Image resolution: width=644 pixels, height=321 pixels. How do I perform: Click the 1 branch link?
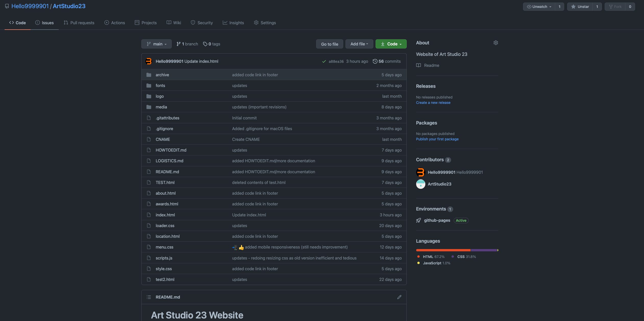click(187, 44)
